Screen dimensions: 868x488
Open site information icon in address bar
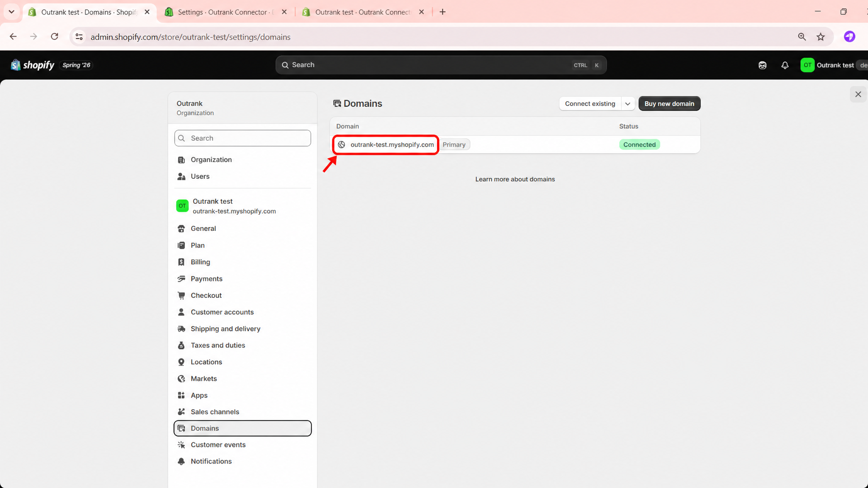pyautogui.click(x=79, y=37)
